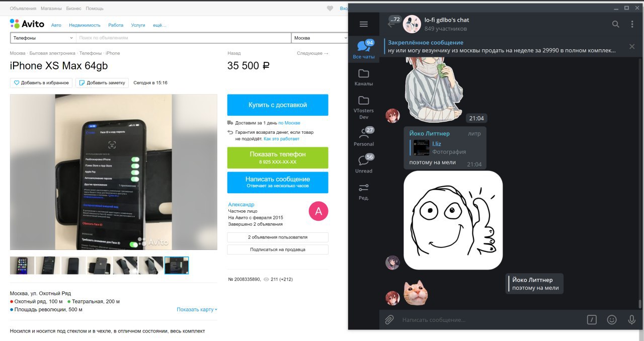The image size is (644, 341).
Task: Open the Каналы folder
Action: 364,77
